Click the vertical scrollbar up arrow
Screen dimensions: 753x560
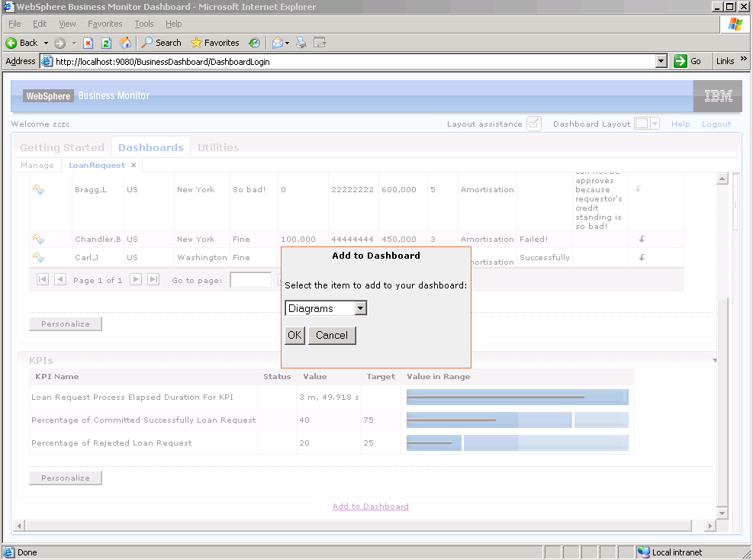[x=722, y=179]
